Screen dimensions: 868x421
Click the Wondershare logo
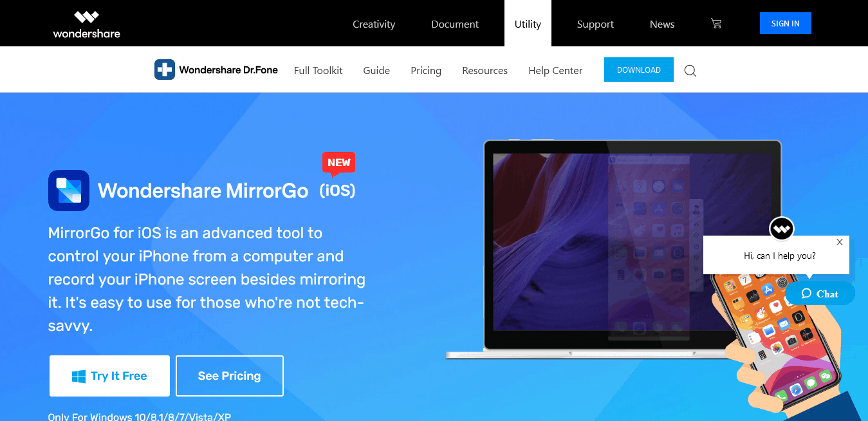[x=86, y=24]
